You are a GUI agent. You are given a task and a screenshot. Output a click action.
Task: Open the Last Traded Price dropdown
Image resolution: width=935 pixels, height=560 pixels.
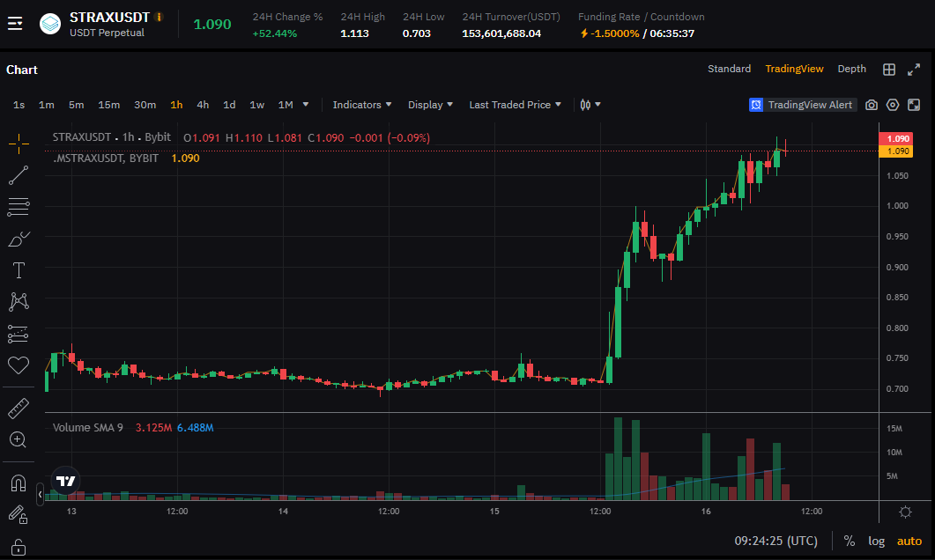[x=516, y=105]
